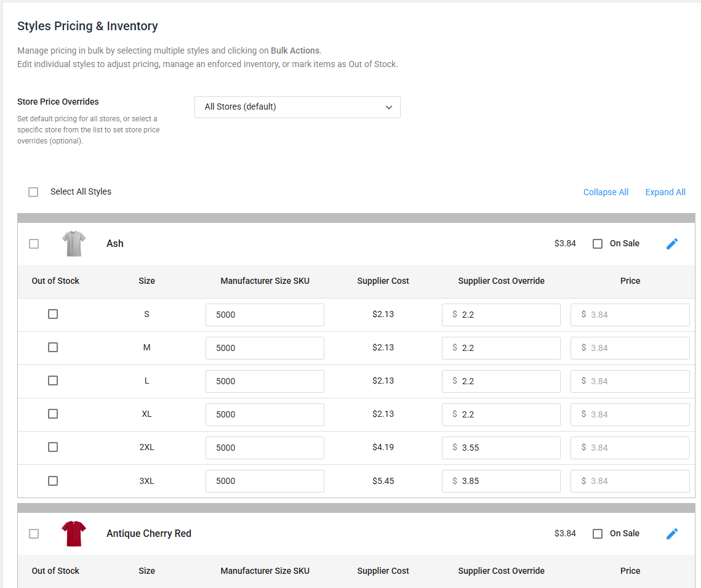Viewport: 701px width, 588px height.
Task: Click the Ash gray t-shirt thumbnail
Action: (74, 244)
